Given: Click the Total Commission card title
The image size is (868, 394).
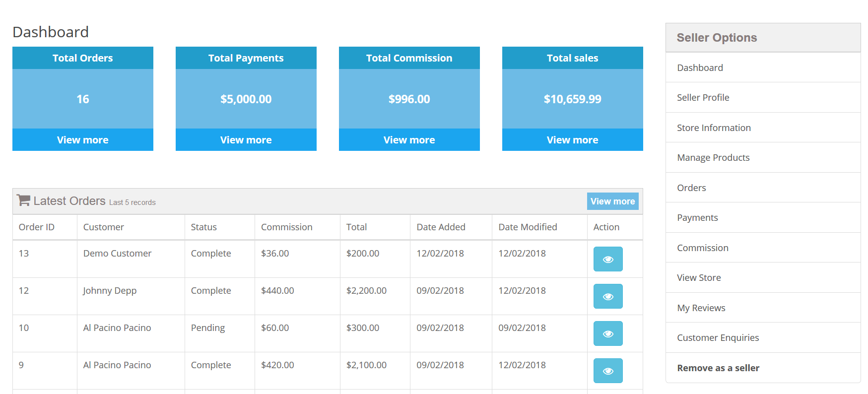Looking at the screenshot, I should click(409, 58).
